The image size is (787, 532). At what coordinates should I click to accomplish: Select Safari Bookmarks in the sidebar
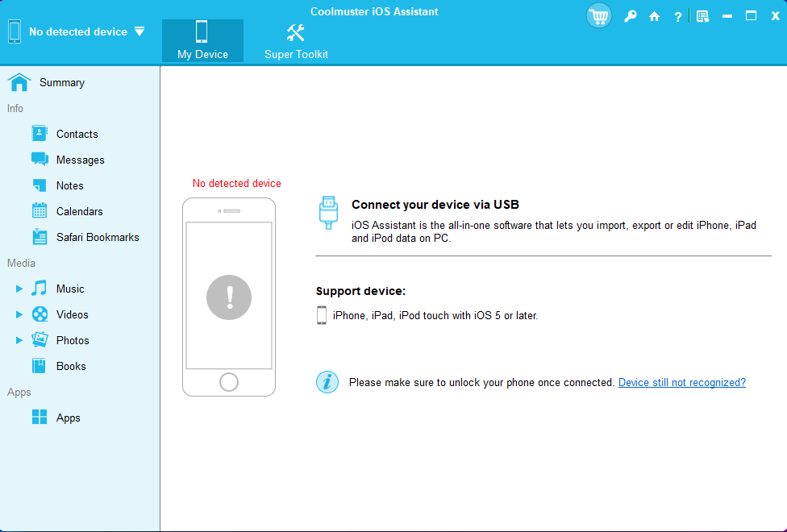click(x=98, y=238)
